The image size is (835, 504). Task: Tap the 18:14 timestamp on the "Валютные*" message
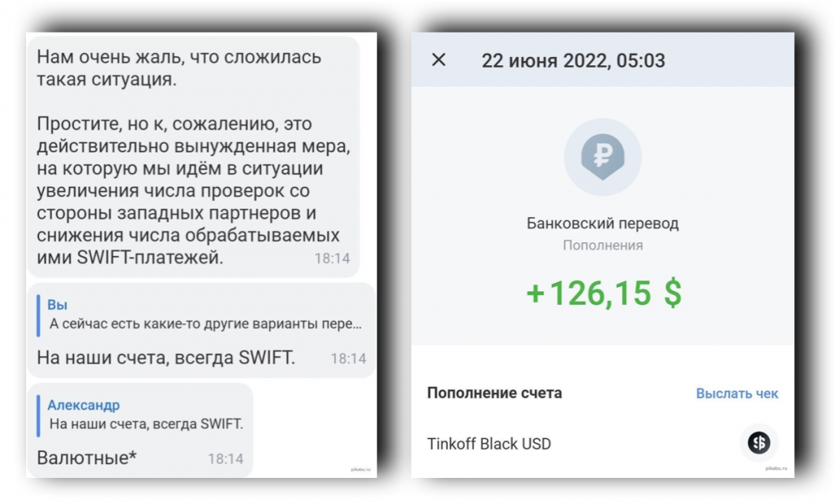[x=225, y=458]
